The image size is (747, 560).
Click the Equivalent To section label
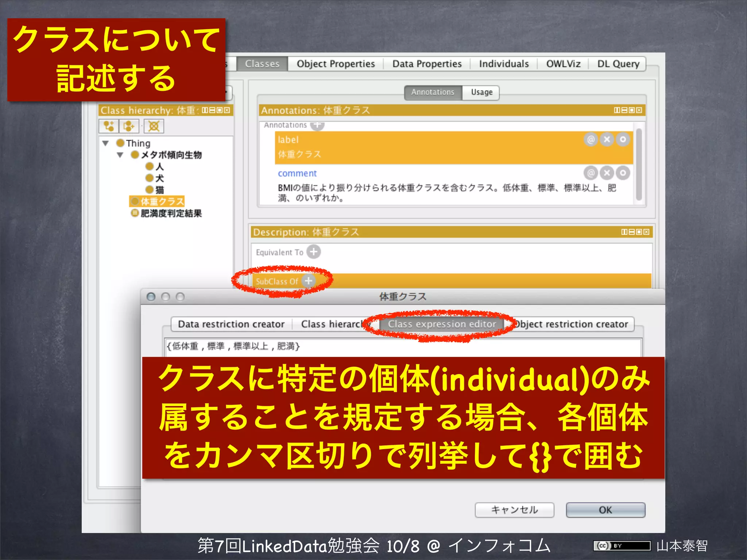[x=279, y=252]
